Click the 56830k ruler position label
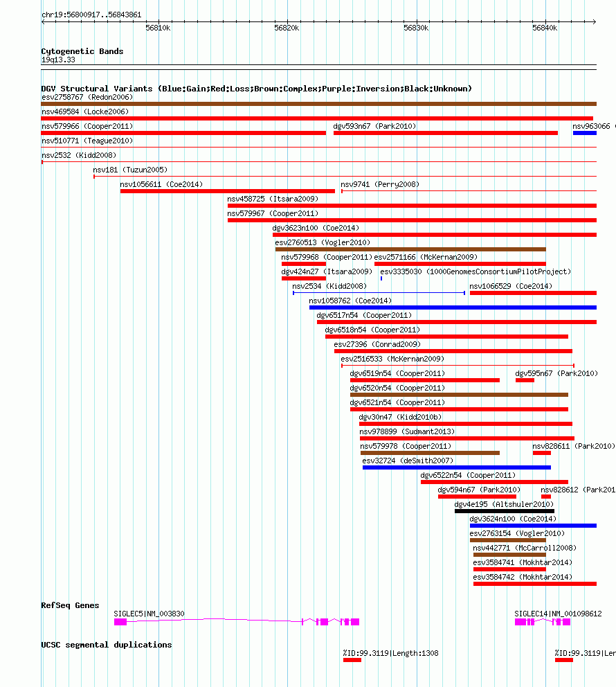616x687 pixels. [x=416, y=28]
